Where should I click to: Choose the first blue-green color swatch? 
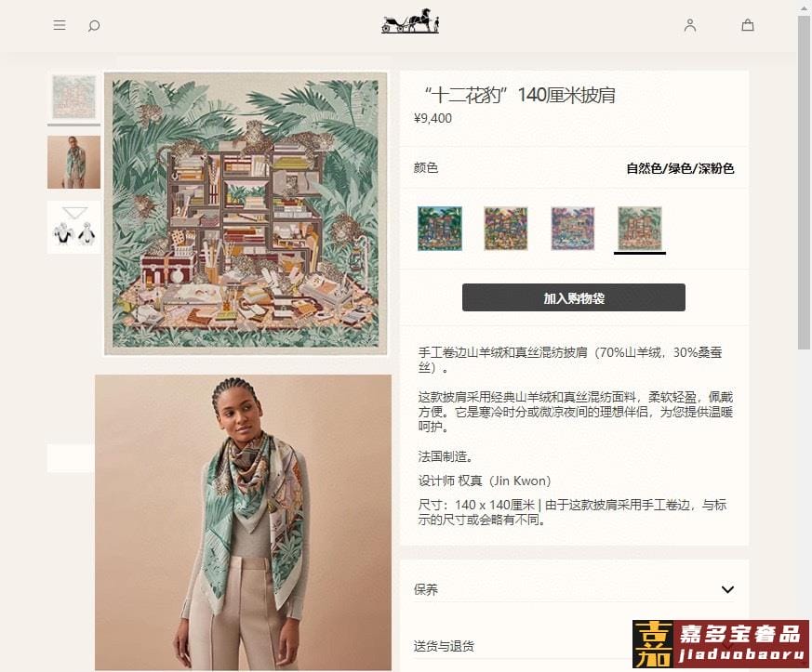click(440, 228)
